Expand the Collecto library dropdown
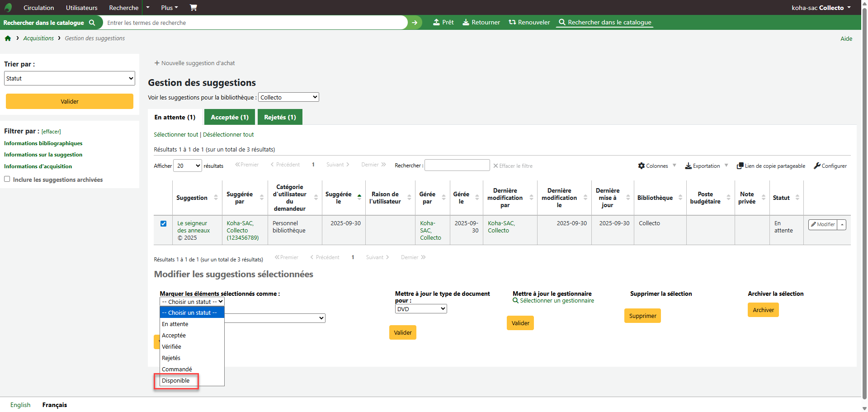The width and height of the screenshot is (868, 412). [288, 97]
